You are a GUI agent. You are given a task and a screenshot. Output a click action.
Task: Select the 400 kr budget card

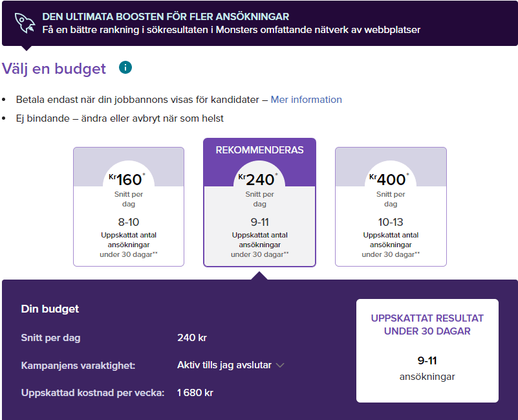tap(391, 206)
